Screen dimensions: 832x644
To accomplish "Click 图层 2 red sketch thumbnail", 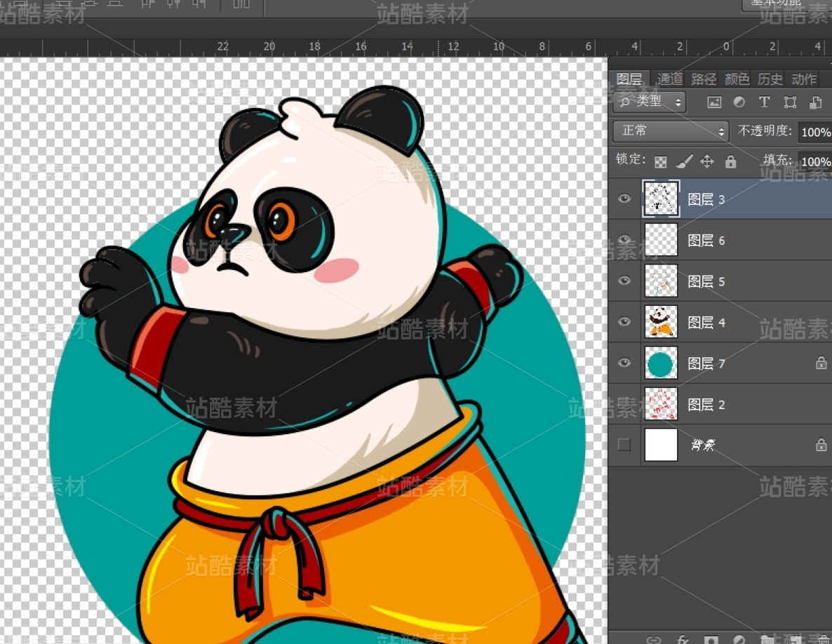I will coord(661,404).
